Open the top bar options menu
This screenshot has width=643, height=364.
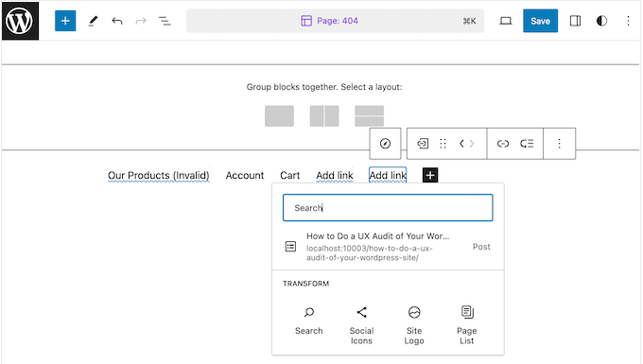tap(628, 21)
